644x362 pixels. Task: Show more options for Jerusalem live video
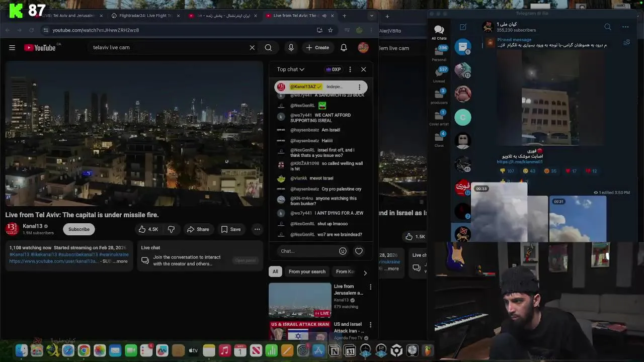370,287
